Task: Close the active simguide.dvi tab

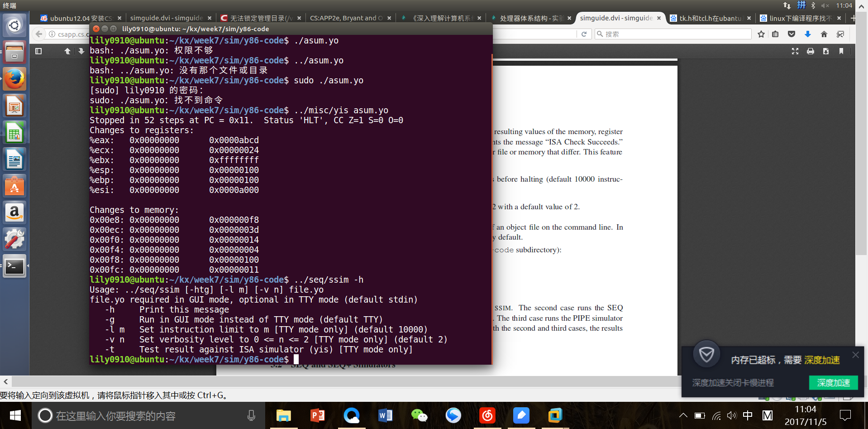Action: click(x=659, y=18)
